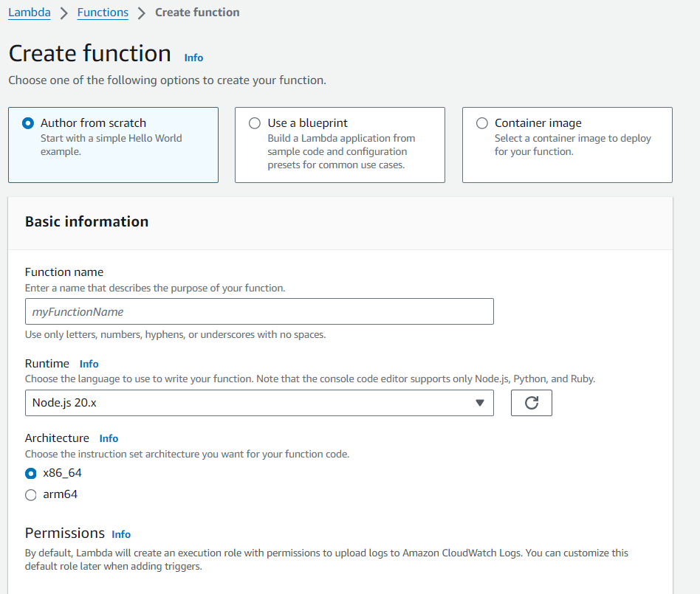
Task: Click the refresh runtime list icon button
Action: 531,403
